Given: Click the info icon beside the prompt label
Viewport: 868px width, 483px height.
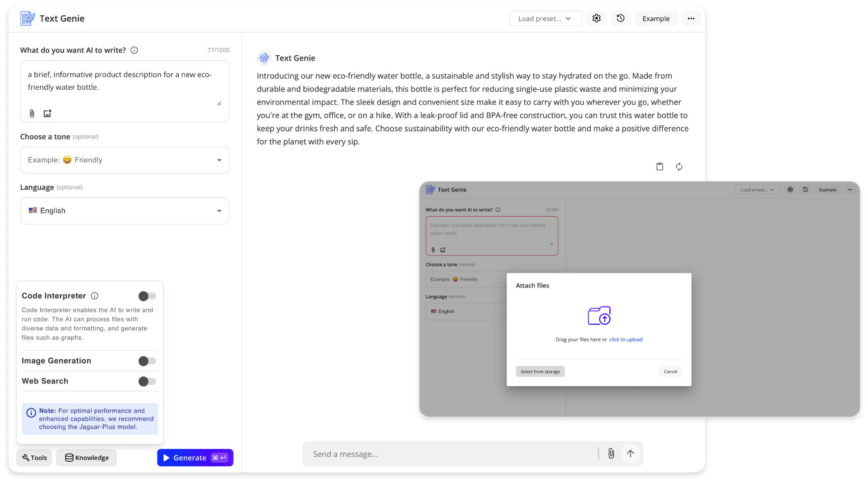Looking at the screenshot, I should (x=134, y=50).
